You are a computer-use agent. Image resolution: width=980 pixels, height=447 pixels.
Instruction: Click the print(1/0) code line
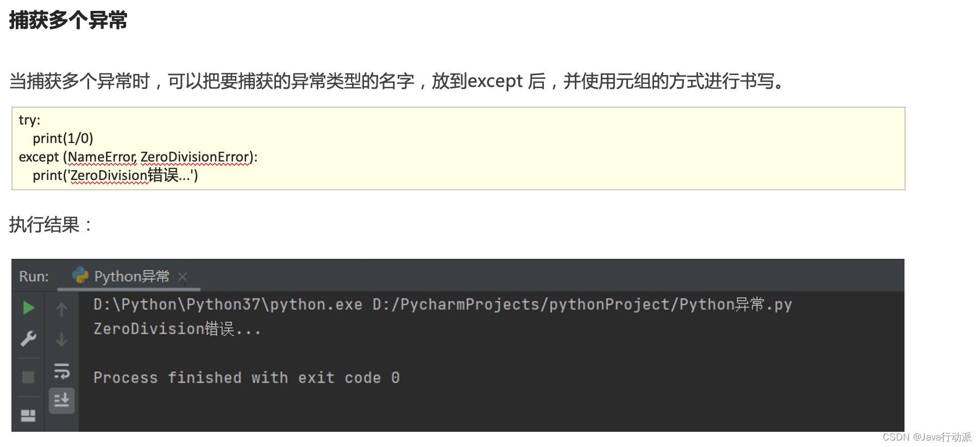(x=63, y=139)
